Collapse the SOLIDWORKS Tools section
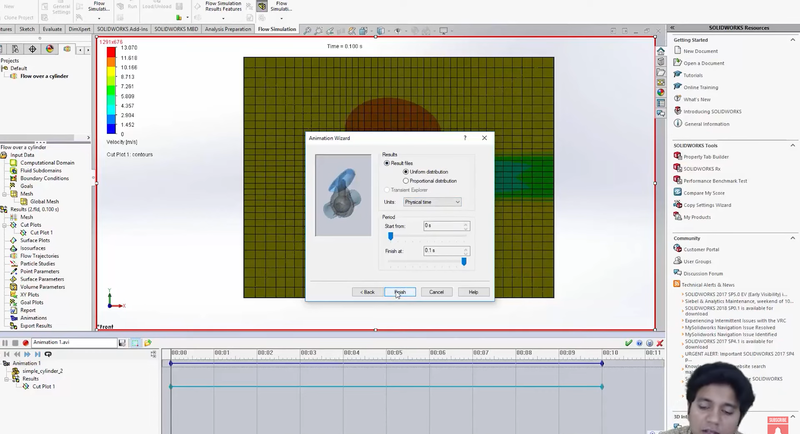 tap(792, 145)
